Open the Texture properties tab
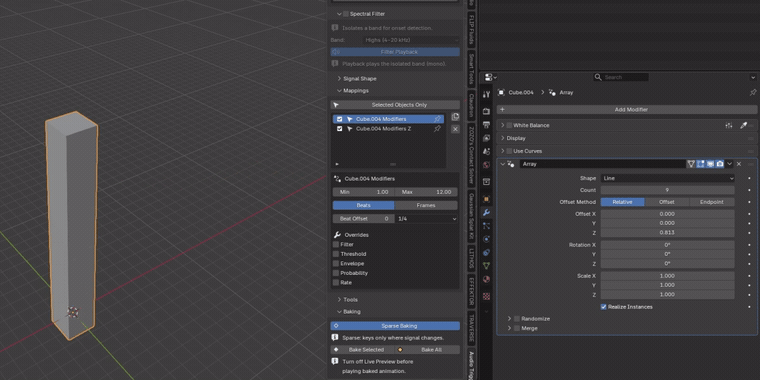Screen dimensions: 760x380 click(487, 296)
